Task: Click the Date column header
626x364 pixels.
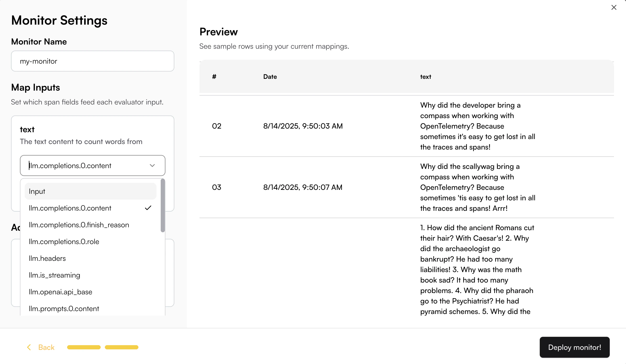Action: [270, 77]
